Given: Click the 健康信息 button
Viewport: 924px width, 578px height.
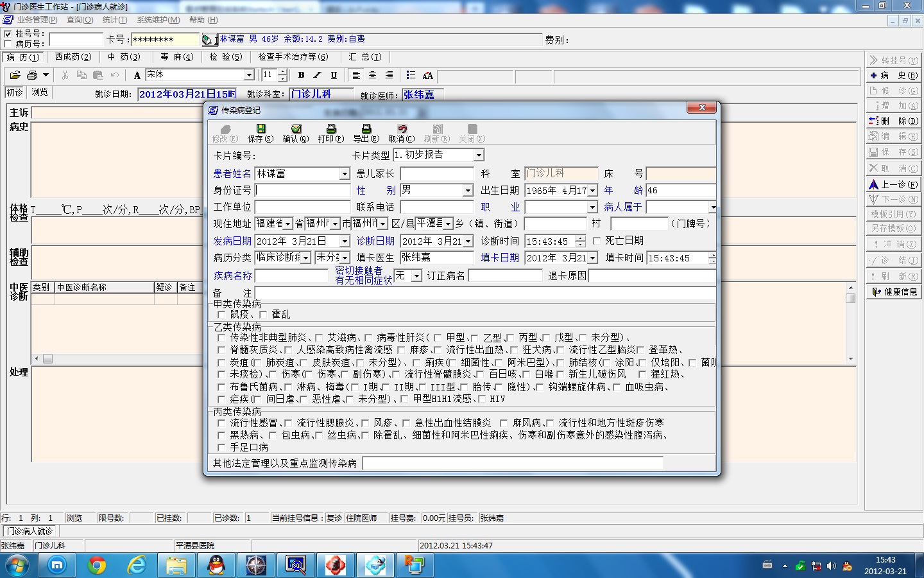Looking at the screenshot, I should 893,292.
